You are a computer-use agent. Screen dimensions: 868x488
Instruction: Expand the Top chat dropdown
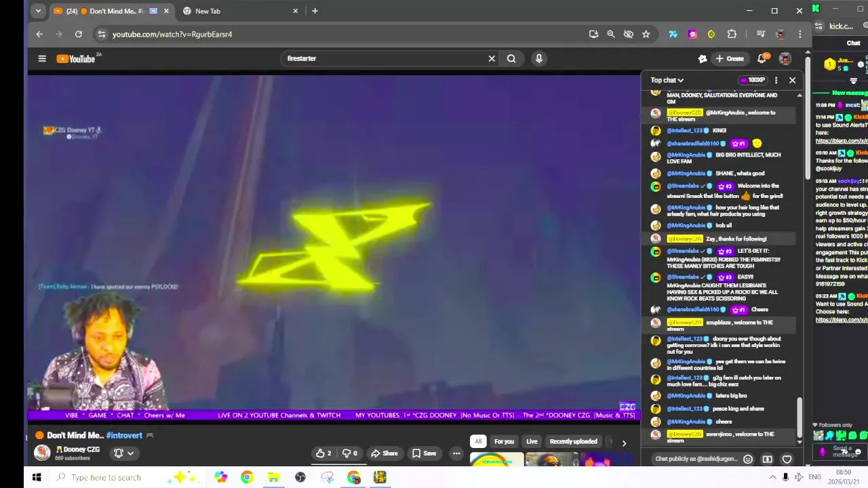667,80
